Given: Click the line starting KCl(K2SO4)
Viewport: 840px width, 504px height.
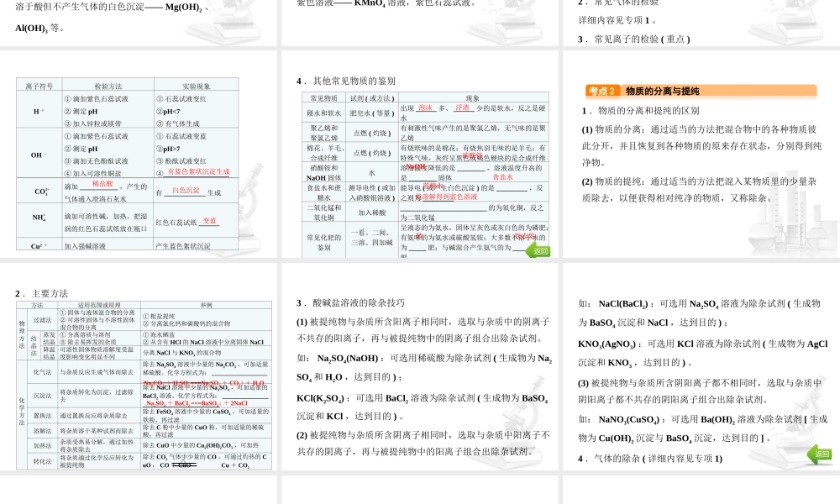Looking at the screenshot, I should (422, 398).
